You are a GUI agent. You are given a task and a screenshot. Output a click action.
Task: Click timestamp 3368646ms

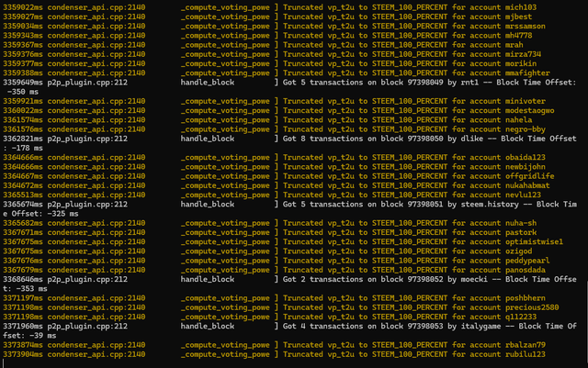22,279
